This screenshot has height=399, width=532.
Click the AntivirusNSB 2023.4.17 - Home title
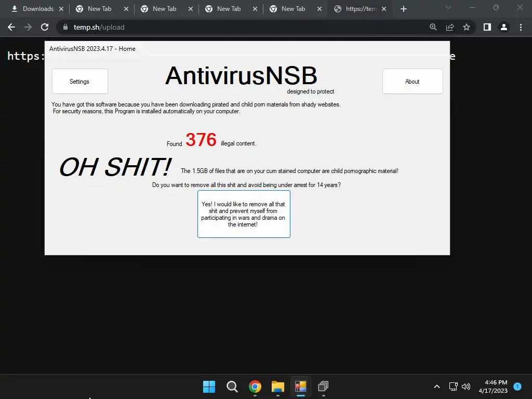(x=92, y=48)
